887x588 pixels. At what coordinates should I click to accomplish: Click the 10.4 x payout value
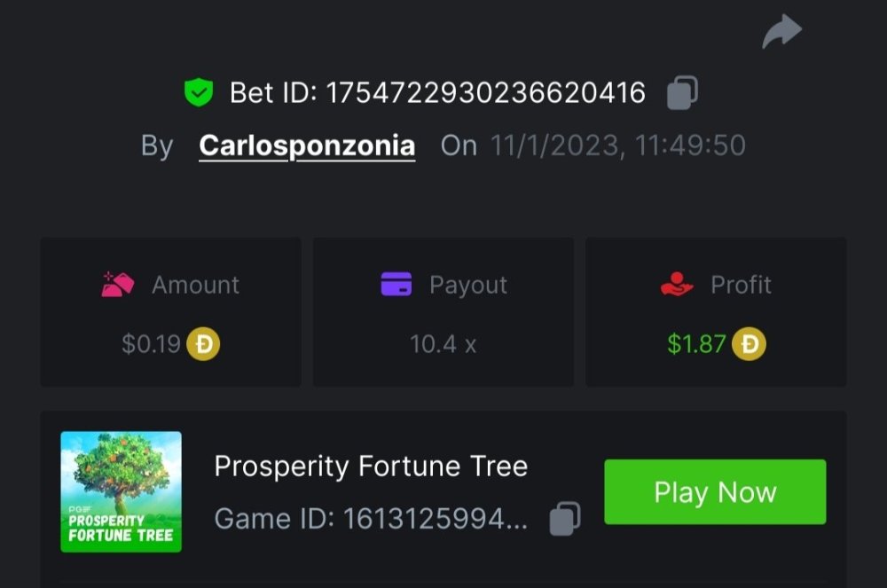tap(443, 344)
